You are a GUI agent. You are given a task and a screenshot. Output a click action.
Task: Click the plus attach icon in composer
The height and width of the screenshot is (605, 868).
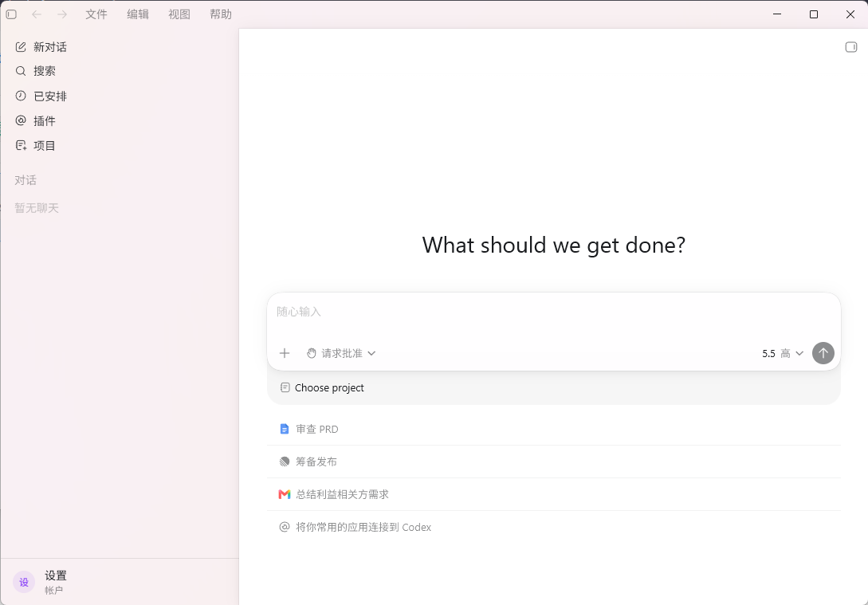click(285, 353)
